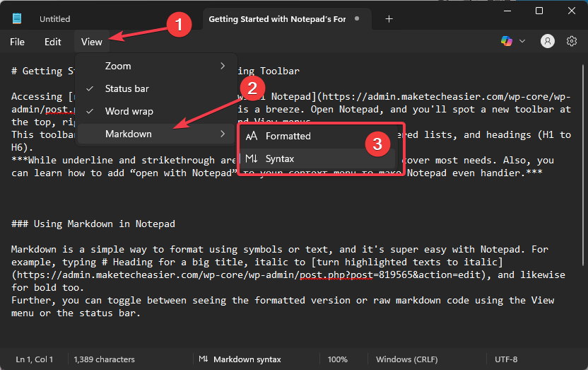This screenshot has height=370, width=588.
Task: Switch to the Untitled tab
Action: (54, 19)
